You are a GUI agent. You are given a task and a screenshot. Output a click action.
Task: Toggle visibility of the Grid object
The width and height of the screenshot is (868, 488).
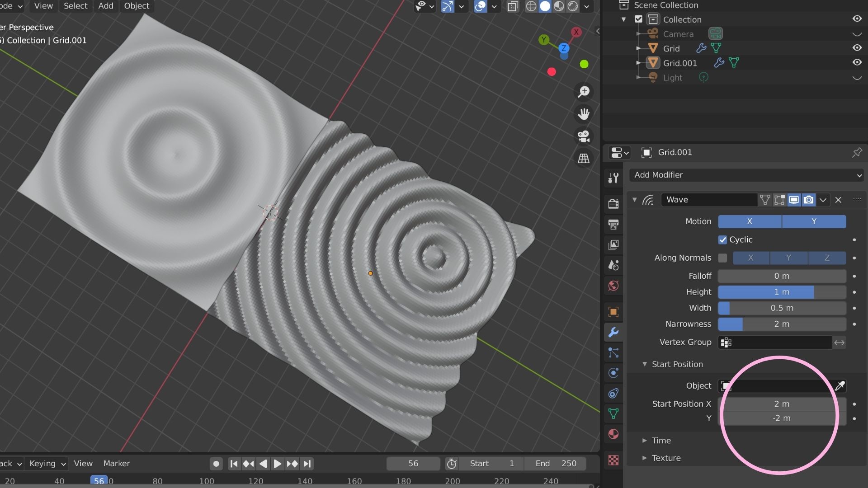(858, 48)
